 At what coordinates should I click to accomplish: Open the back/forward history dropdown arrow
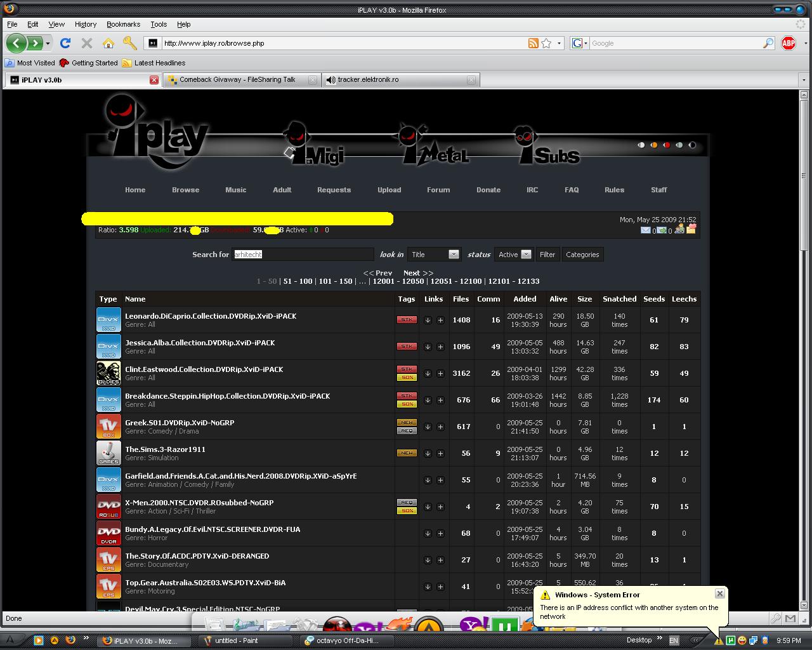point(48,43)
